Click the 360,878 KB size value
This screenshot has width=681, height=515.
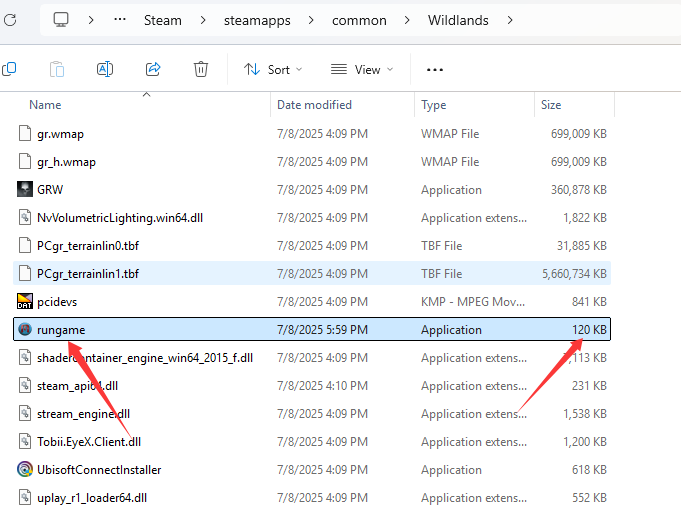click(x=579, y=190)
